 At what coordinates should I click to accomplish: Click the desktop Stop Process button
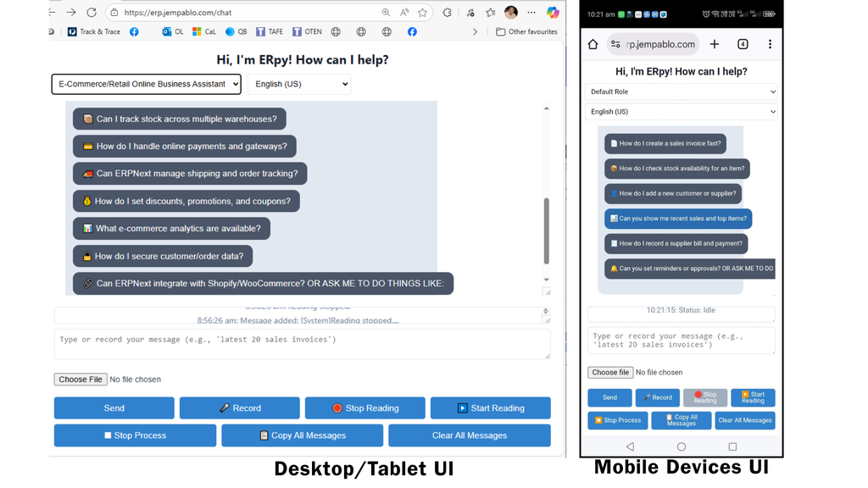135,435
